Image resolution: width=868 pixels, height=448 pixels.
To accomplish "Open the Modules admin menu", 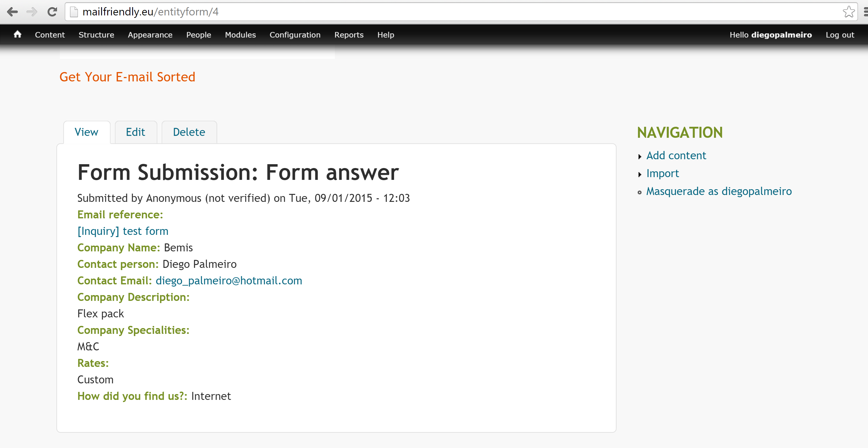I will click(x=240, y=35).
